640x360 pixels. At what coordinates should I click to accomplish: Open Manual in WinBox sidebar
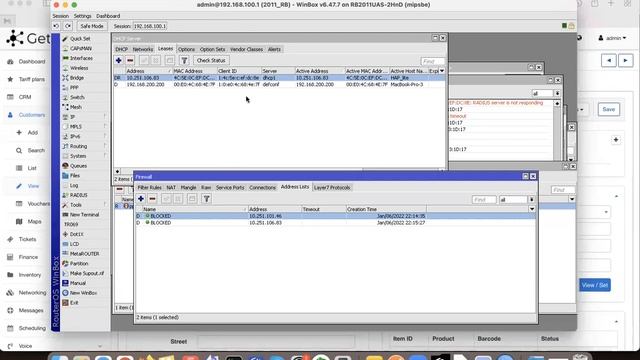coord(78,283)
